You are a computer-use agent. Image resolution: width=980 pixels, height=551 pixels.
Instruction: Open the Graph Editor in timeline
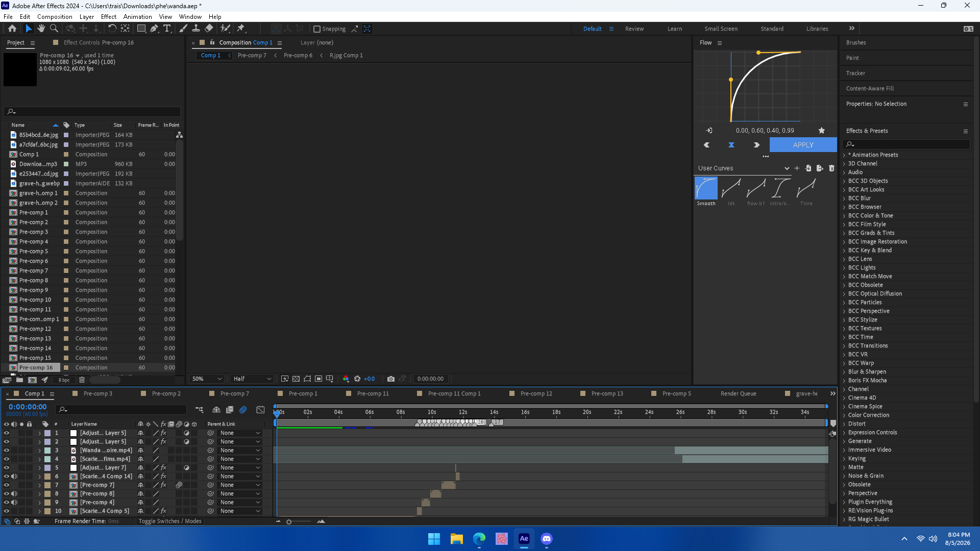[260, 410]
